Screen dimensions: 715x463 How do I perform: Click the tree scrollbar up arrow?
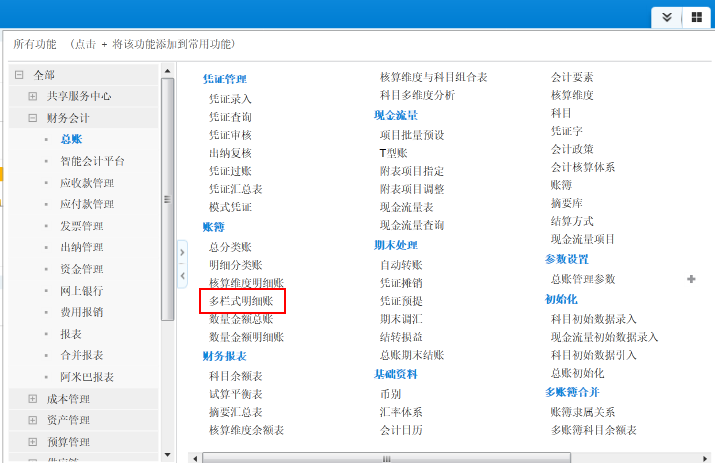pos(168,72)
